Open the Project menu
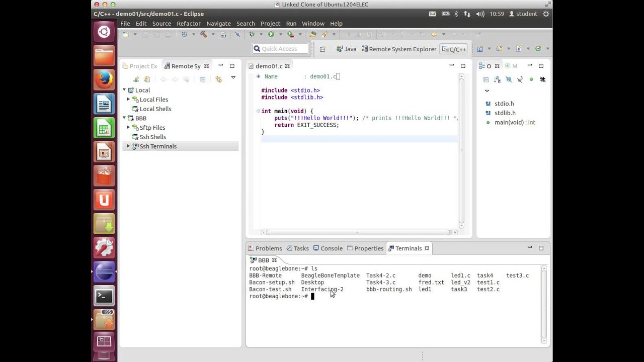Viewport: 644px width, 362px height. [x=270, y=24]
